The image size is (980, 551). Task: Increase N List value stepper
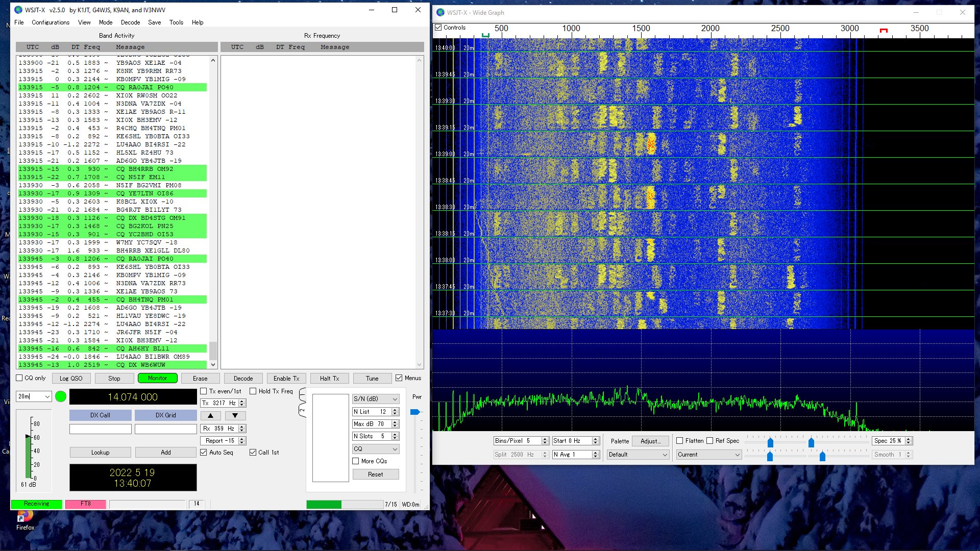point(395,410)
